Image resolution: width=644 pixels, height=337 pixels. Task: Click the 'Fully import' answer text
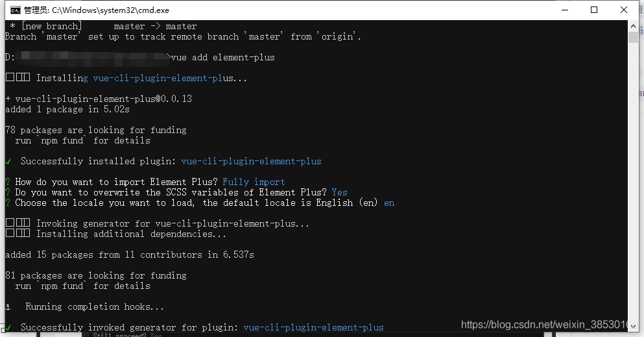[254, 182]
